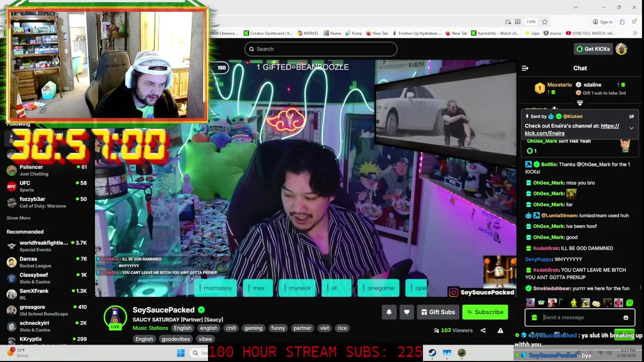The height and width of the screenshot is (362, 644).
Task: Open KarmaHitz bookmark
Action: click(x=495, y=33)
